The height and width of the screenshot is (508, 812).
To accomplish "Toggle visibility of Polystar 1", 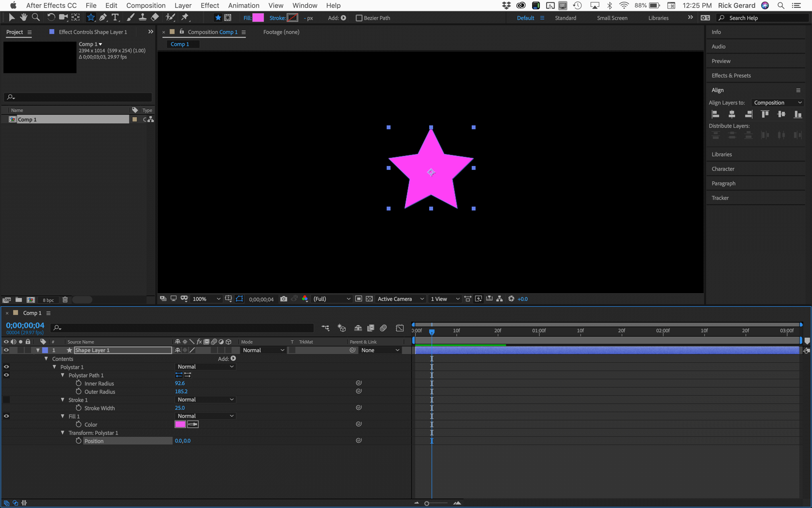I will click(6, 367).
